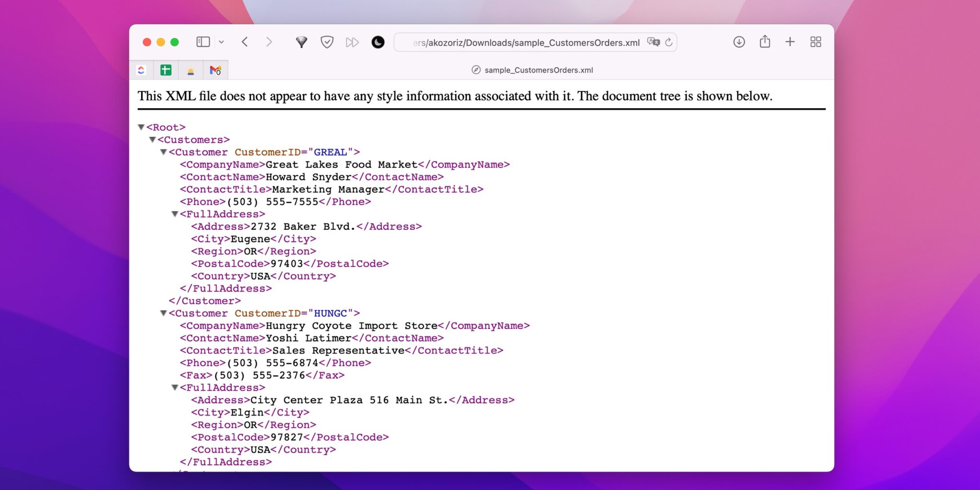Collapse the Customer GREAL node

tap(163, 152)
